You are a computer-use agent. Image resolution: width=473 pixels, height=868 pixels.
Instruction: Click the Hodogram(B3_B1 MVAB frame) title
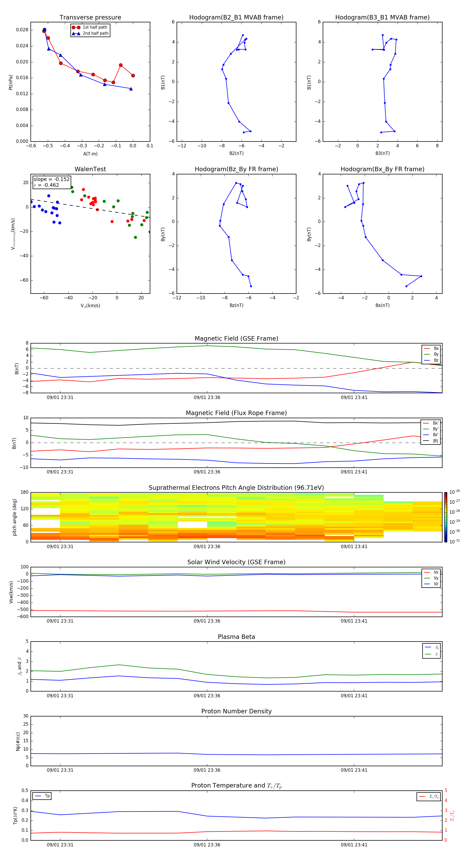point(382,18)
